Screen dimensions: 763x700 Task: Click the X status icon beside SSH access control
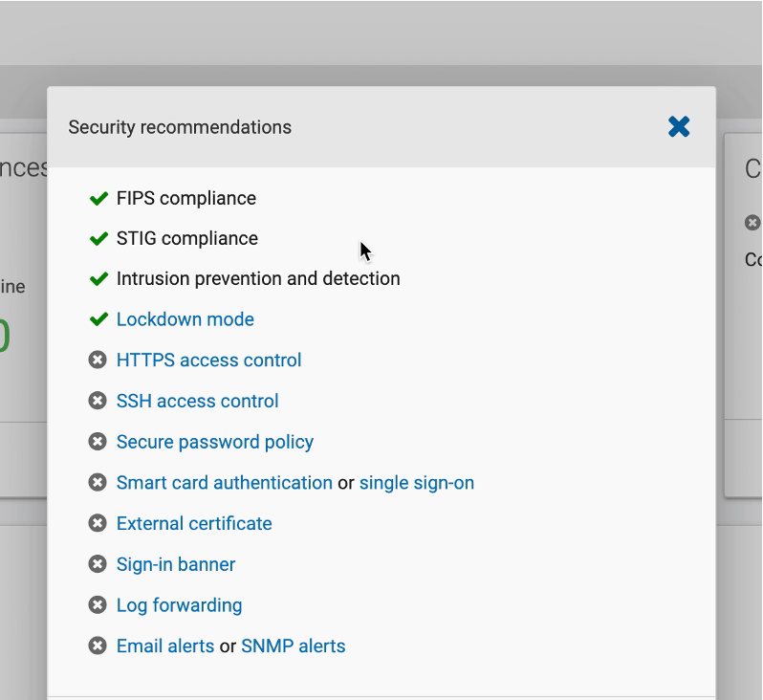tap(98, 402)
